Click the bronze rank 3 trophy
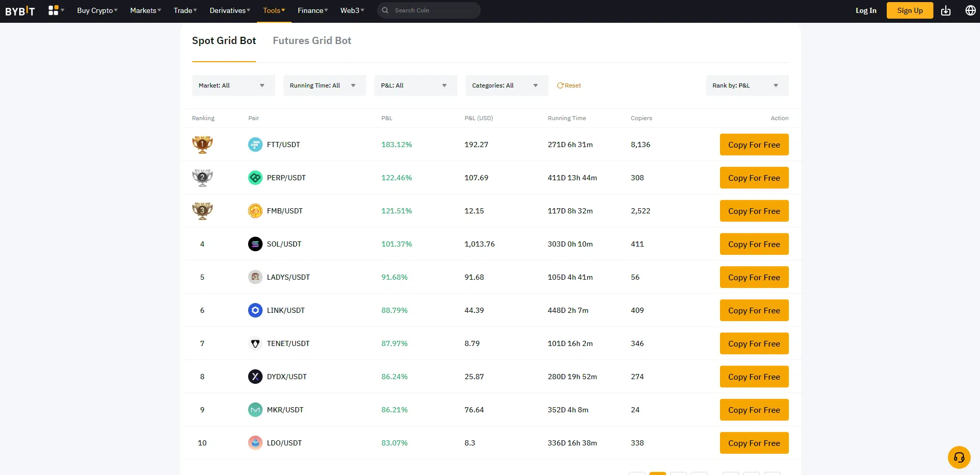 (x=203, y=211)
